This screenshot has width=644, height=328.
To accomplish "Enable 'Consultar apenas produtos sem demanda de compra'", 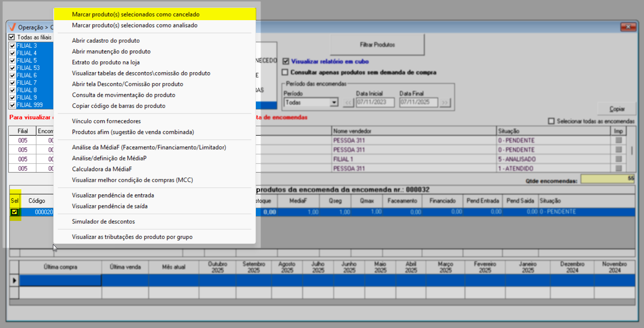I will [285, 72].
